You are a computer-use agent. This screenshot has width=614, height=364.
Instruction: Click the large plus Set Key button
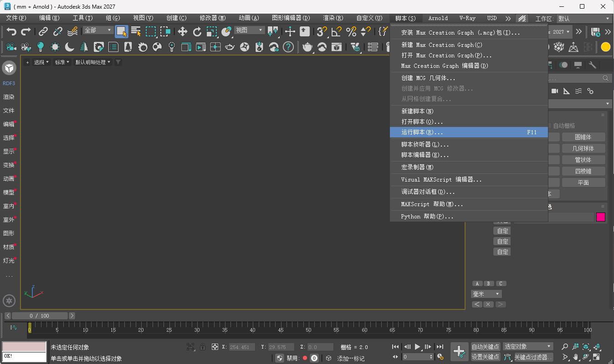coord(459,351)
